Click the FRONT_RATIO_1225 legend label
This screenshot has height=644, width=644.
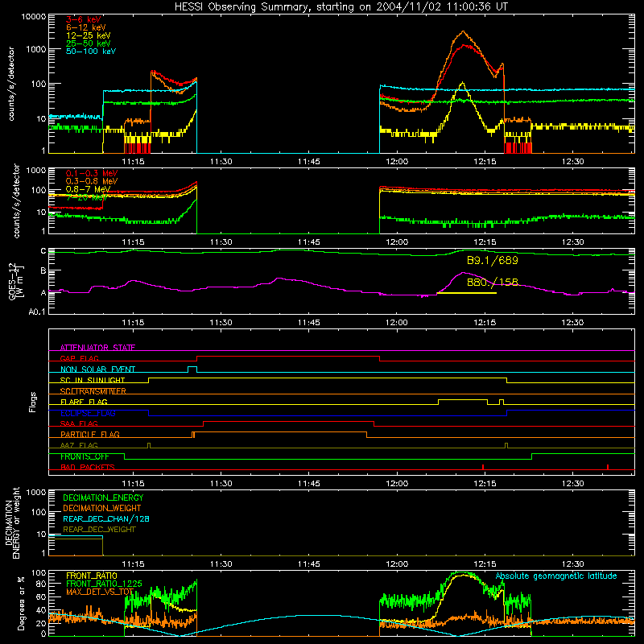104,584
